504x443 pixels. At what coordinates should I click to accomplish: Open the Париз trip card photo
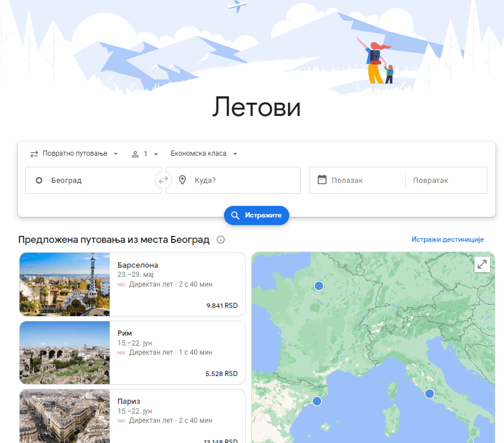pos(65,416)
